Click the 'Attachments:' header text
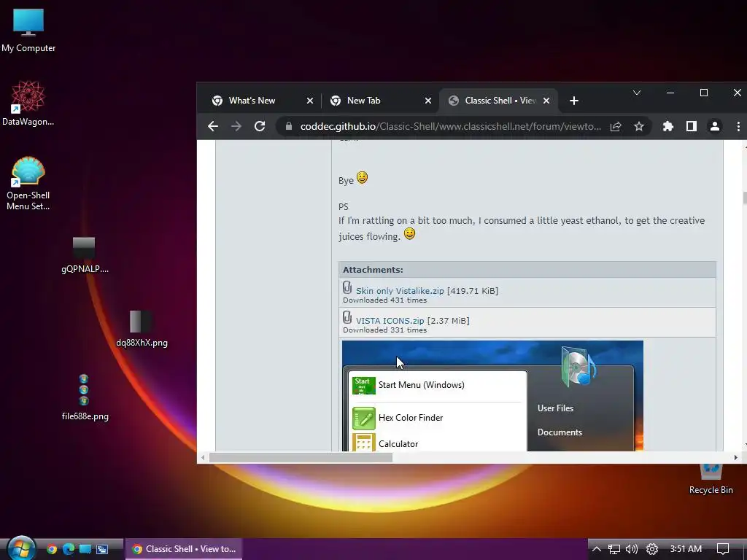The image size is (747, 560). pyautogui.click(x=373, y=270)
